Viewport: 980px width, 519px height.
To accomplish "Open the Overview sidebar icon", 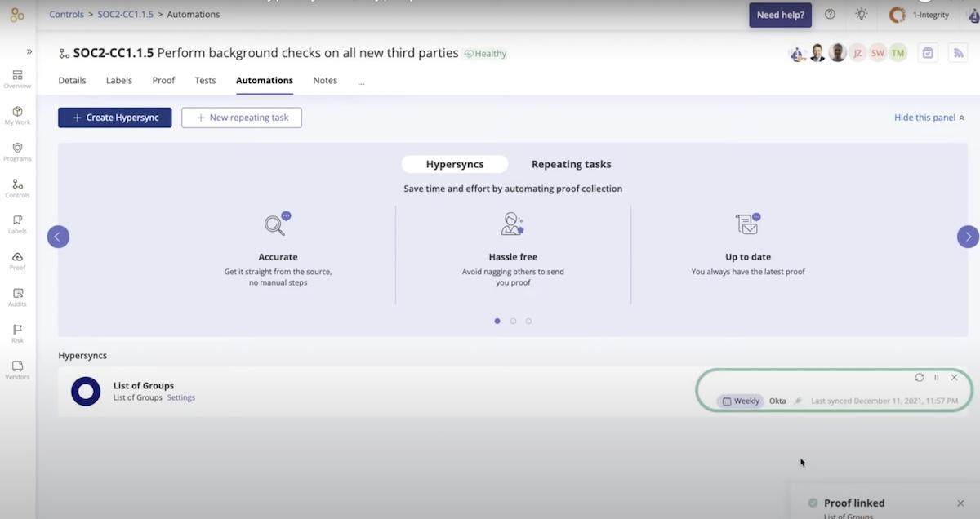I will pyautogui.click(x=17, y=78).
